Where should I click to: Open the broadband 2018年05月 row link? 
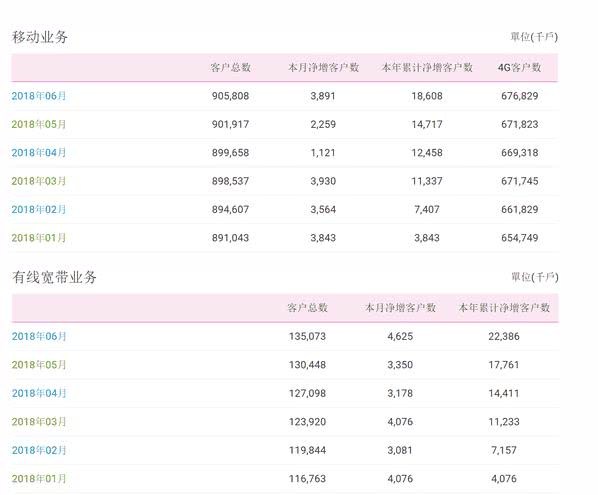pos(39,365)
